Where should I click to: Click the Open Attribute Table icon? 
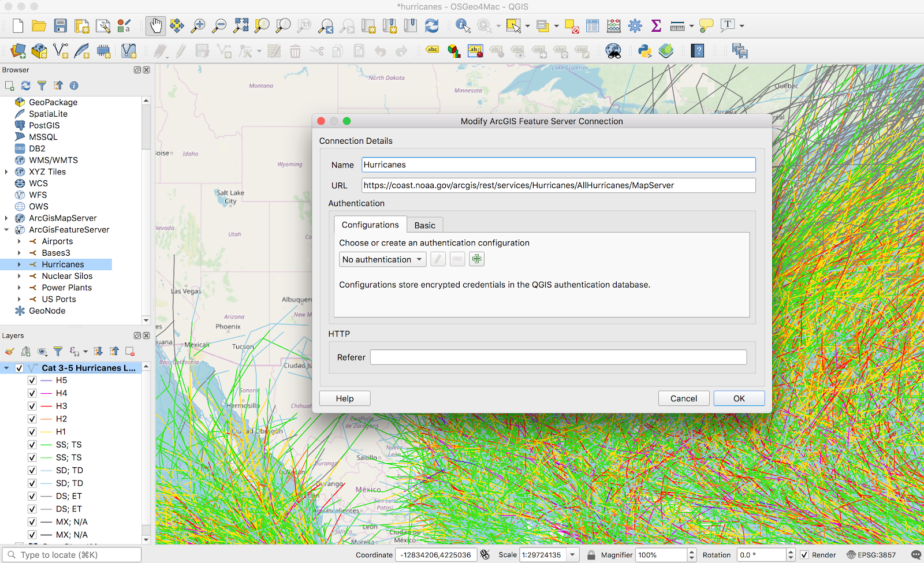[593, 26]
